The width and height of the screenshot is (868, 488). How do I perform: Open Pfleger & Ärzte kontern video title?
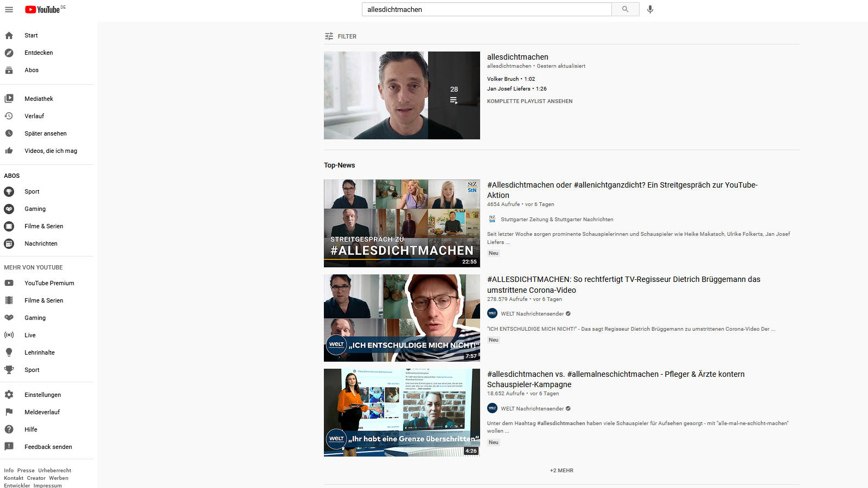coord(616,379)
